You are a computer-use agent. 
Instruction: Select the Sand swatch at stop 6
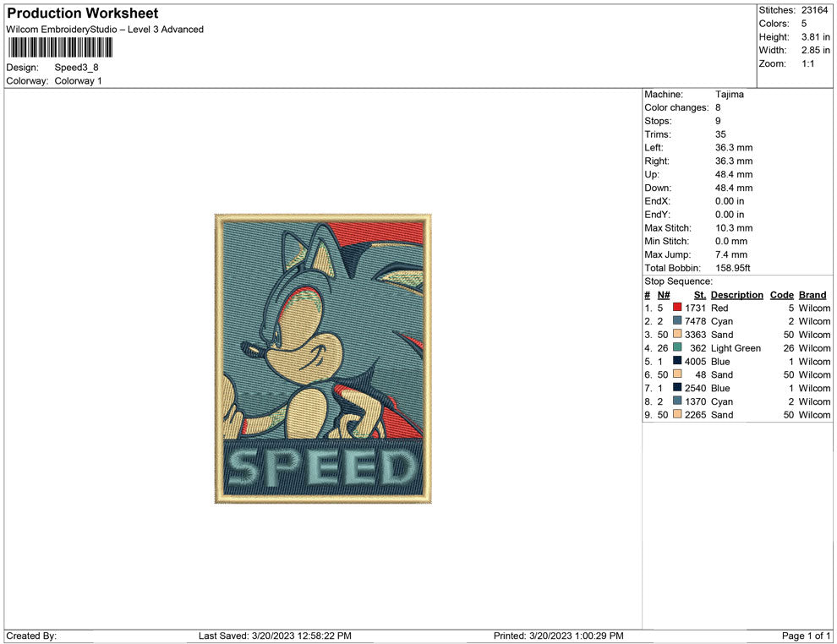tap(676, 374)
